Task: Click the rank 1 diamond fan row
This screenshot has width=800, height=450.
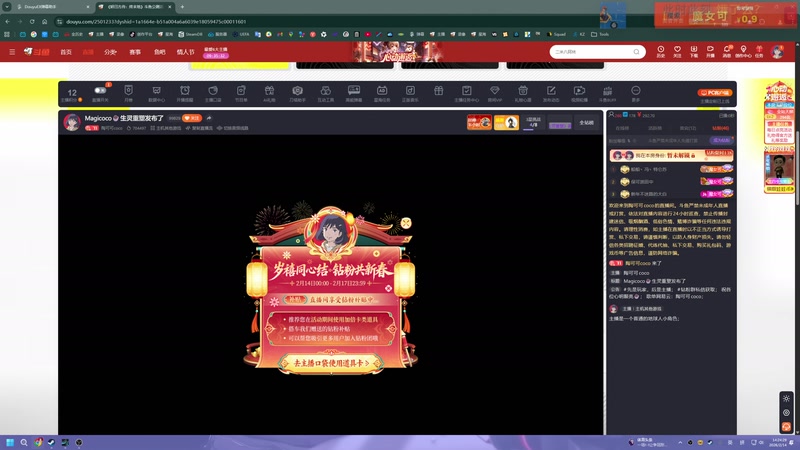Action: coord(671,169)
